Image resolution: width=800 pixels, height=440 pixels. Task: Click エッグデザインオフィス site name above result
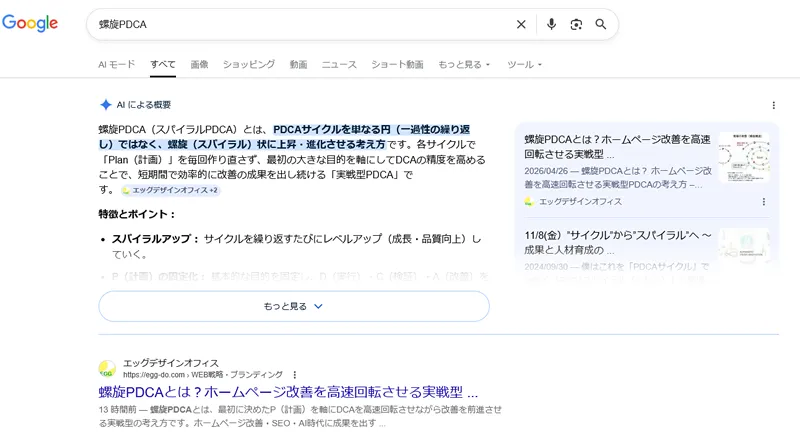[x=171, y=363]
